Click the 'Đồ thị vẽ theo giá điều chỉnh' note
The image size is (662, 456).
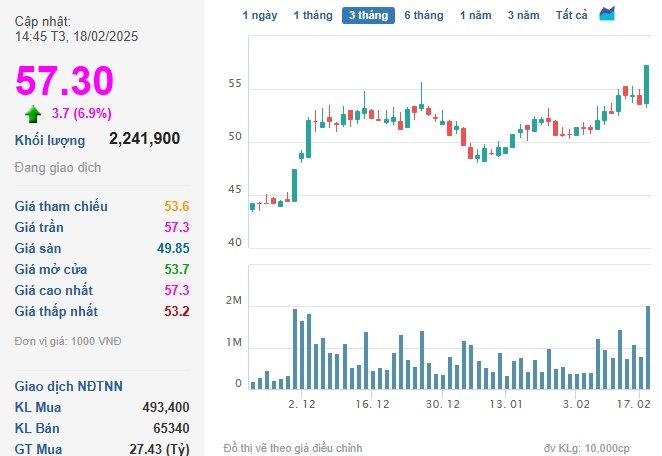point(293,448)
